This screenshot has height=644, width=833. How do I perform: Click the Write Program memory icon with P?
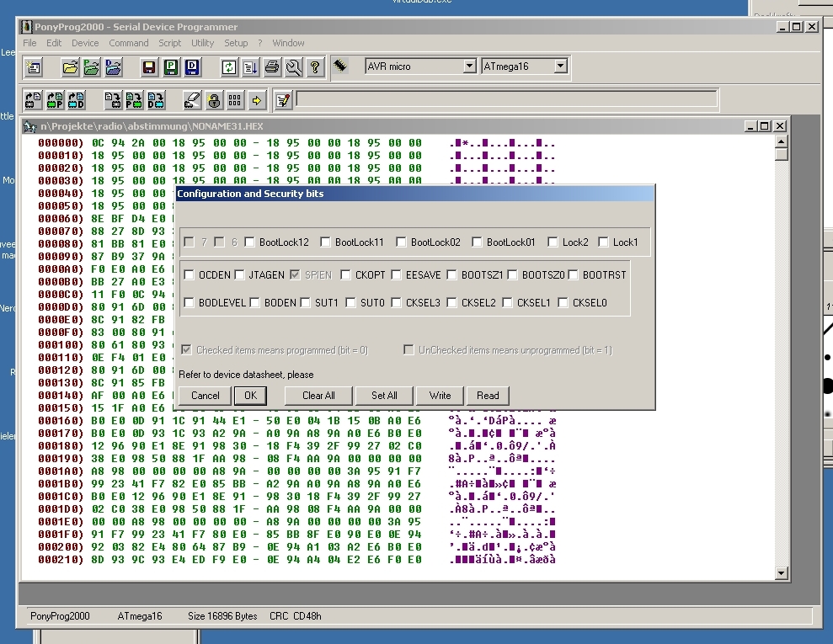coord(134,100)
